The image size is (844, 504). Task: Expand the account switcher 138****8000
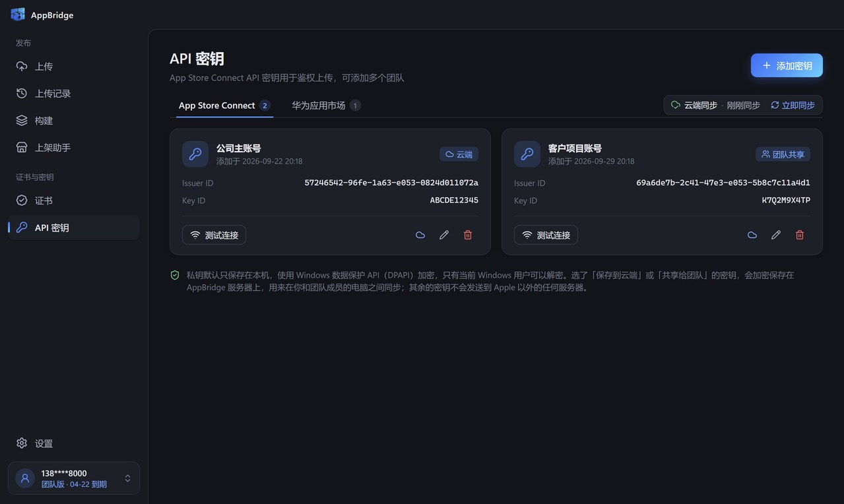point(74,478)
